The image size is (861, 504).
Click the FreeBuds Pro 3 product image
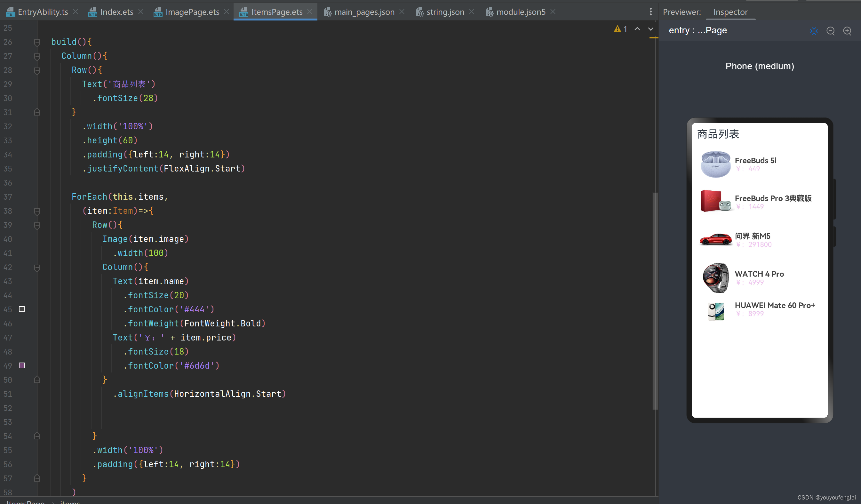pos(715,202)
